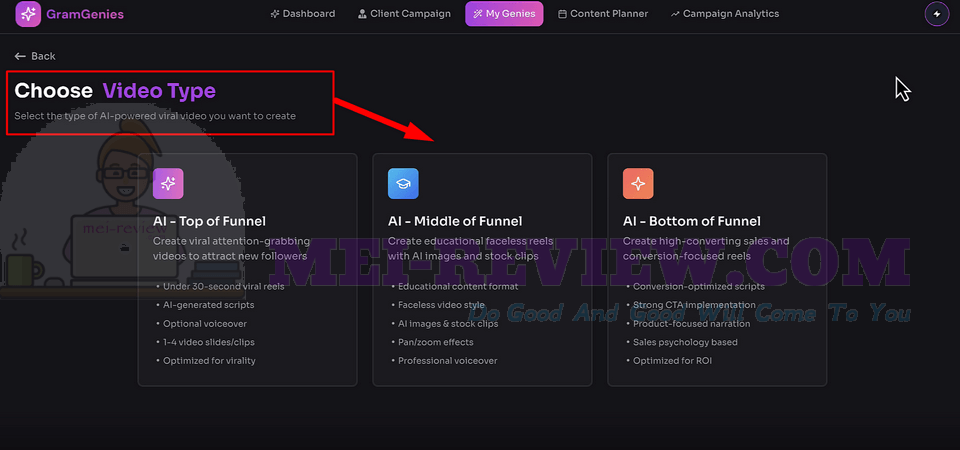Open the Client Campaign tab

pyautogui.click(x=404, y=14)
